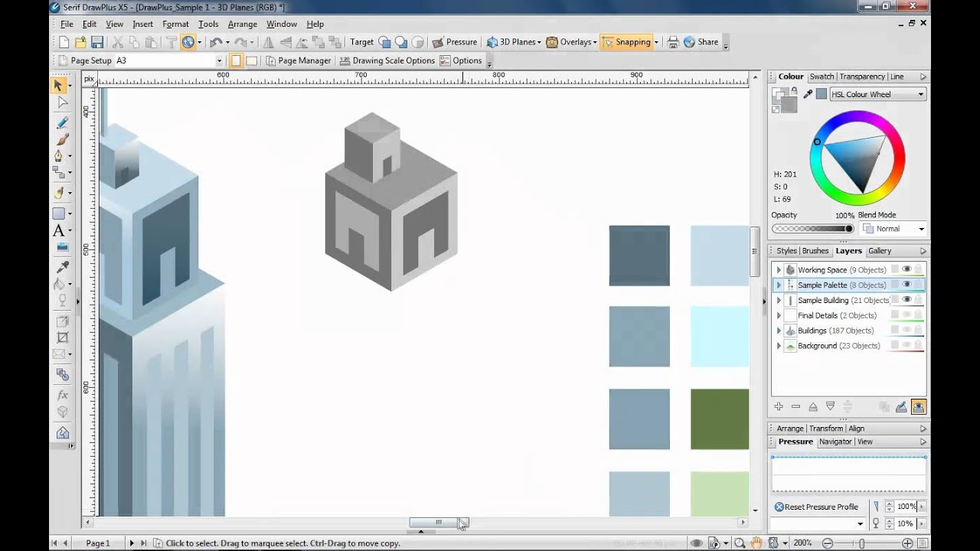This screenshot has width=980, height=551.
Task: Select the QuickShape rectangle tool
Action: 60,214
